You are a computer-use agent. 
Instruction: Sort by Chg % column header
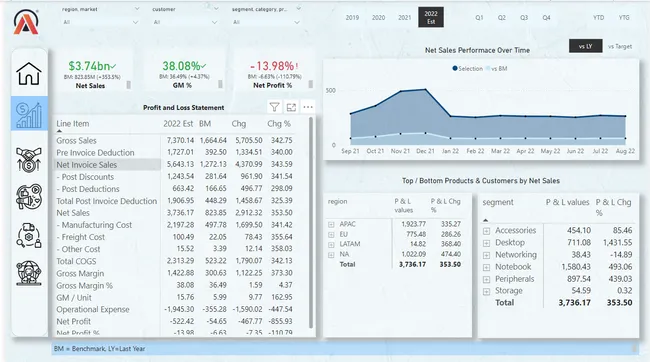click(x=279, y=124)
